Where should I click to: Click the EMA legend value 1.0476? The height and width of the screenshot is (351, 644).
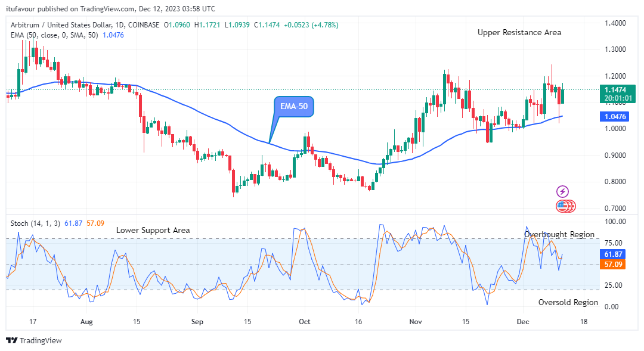[x=113, y=35]
